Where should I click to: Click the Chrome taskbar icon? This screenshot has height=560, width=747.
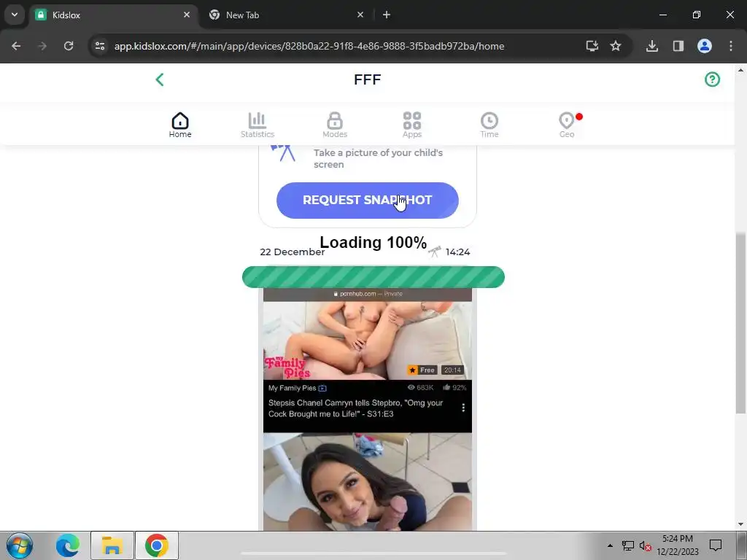[157, 545]
